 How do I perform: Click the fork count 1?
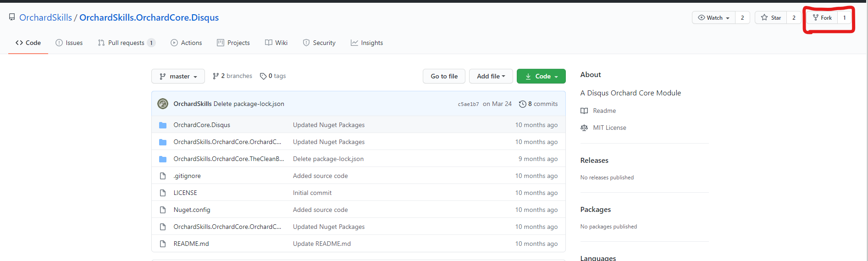click(x=845, y=17)
